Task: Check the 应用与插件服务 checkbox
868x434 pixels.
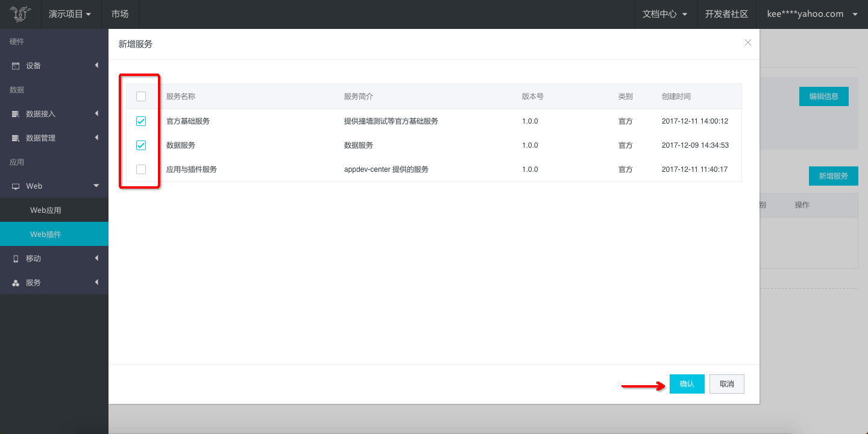Action: pyautogui.click(x=141, y=169)
